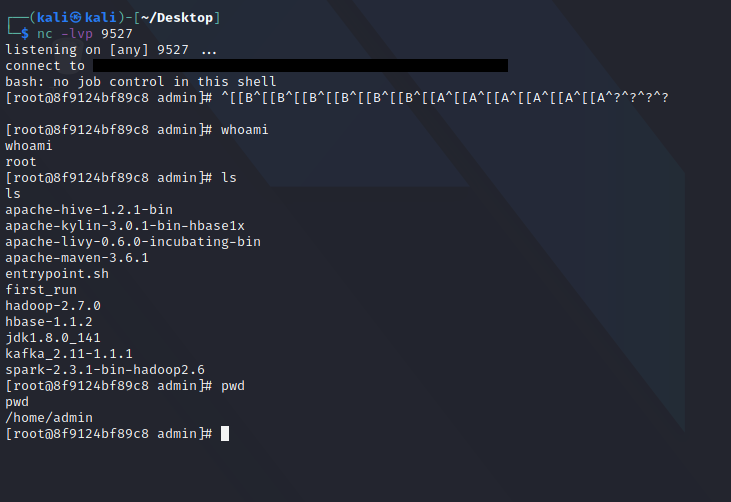Click the /home/admin output line
The height and width of the screenshot is (502, 731).
49,418
